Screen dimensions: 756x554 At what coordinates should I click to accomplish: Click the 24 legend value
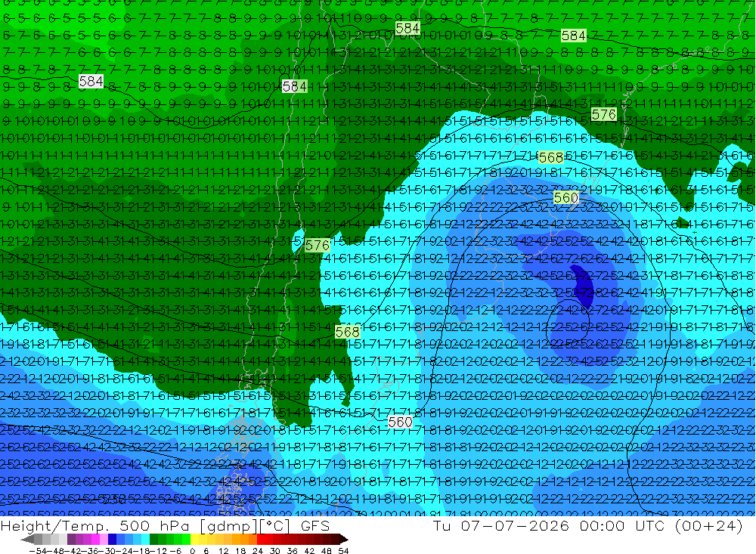258,551
